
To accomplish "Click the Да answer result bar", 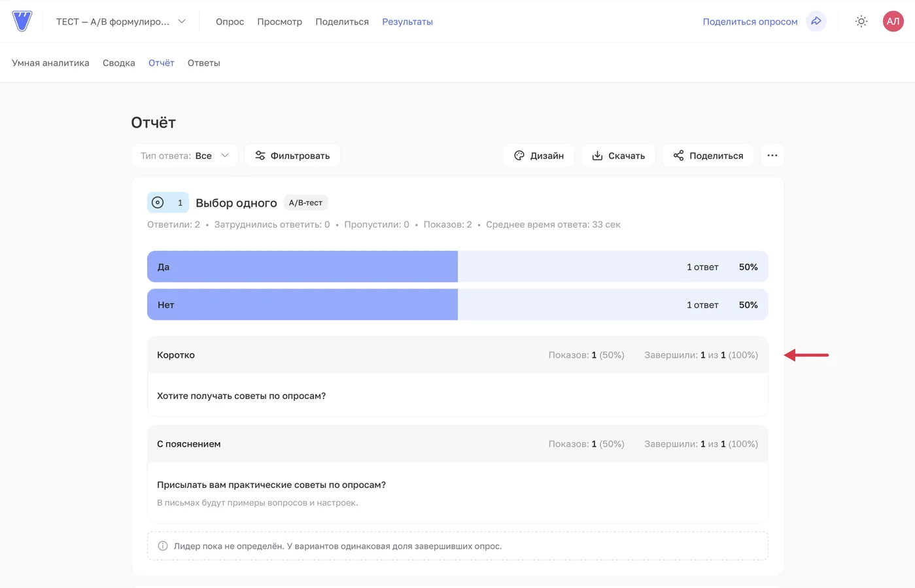I will pyautogui.click(x=458, y=267).
